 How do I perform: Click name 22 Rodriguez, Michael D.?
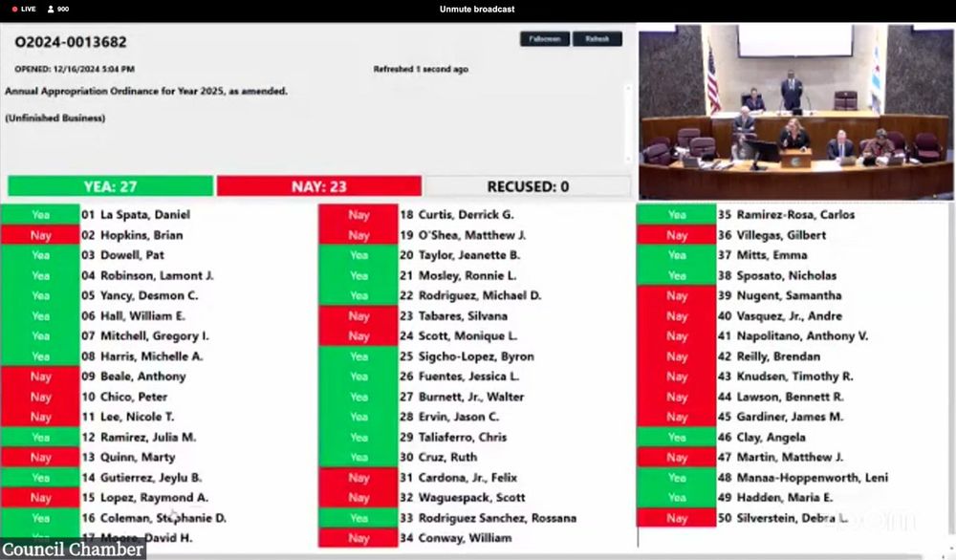(470, 295)
